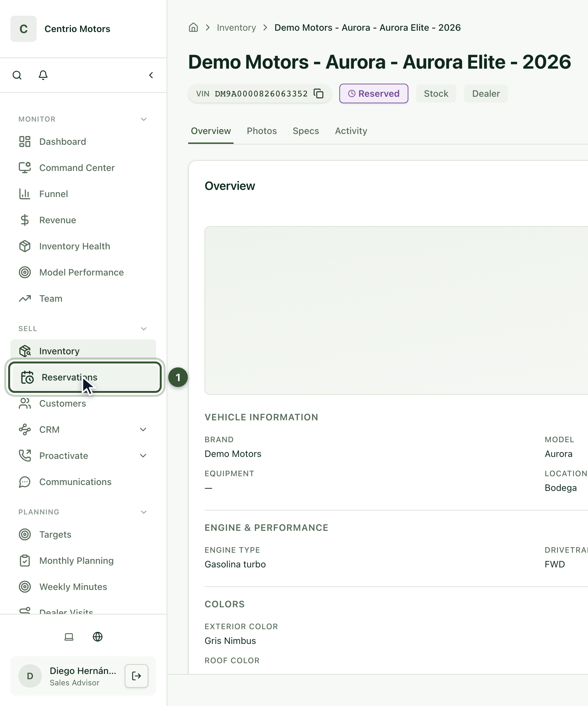
Task: Copy the VIN with the copy icon
Action: click(318, 93)
